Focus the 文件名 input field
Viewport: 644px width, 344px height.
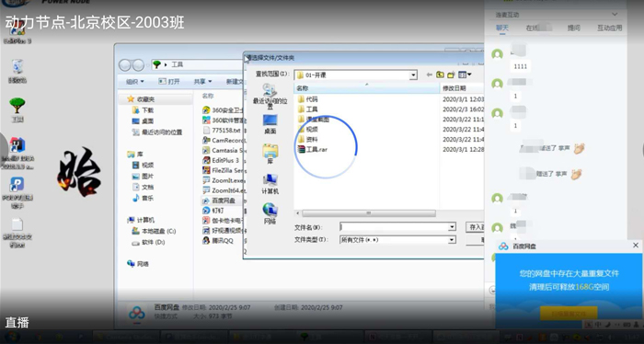[394, 227]
